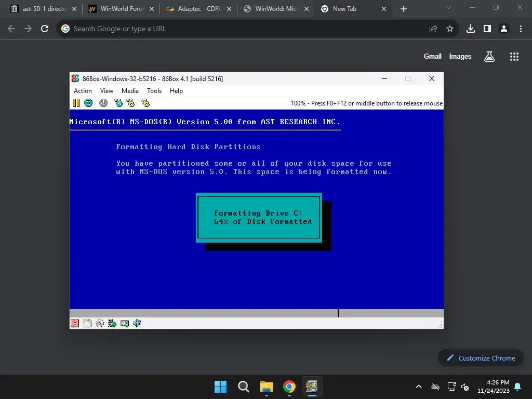The image size is (532, 399).
Task: Click the grey ACPI shutdown power icon
Action: pos(103,103)
